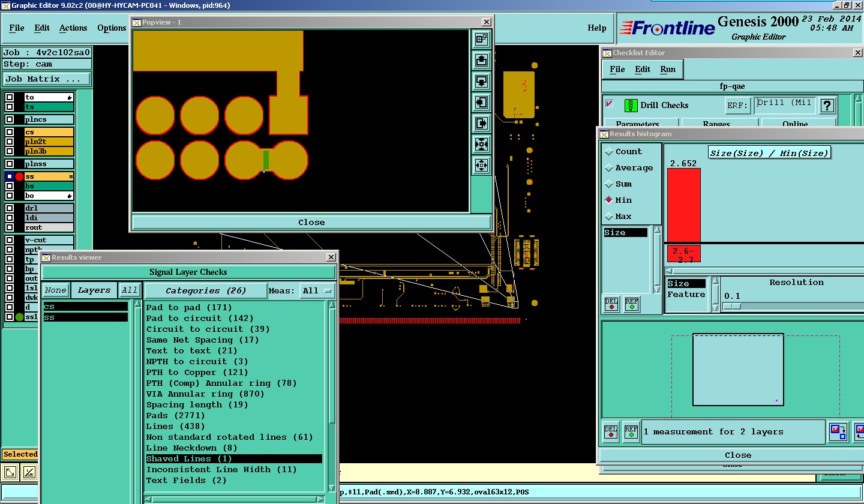Select the Count histogram radio option

tap(610, 152)
